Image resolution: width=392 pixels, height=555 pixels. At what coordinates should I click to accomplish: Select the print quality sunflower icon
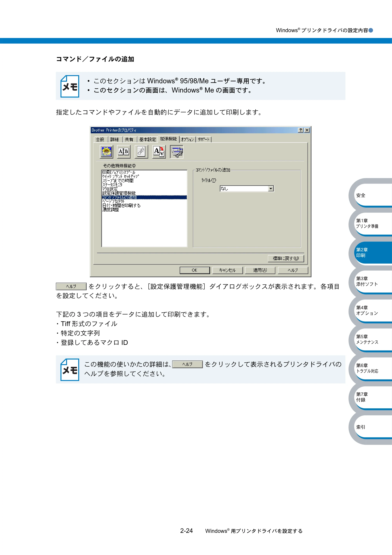pos(106,152)
